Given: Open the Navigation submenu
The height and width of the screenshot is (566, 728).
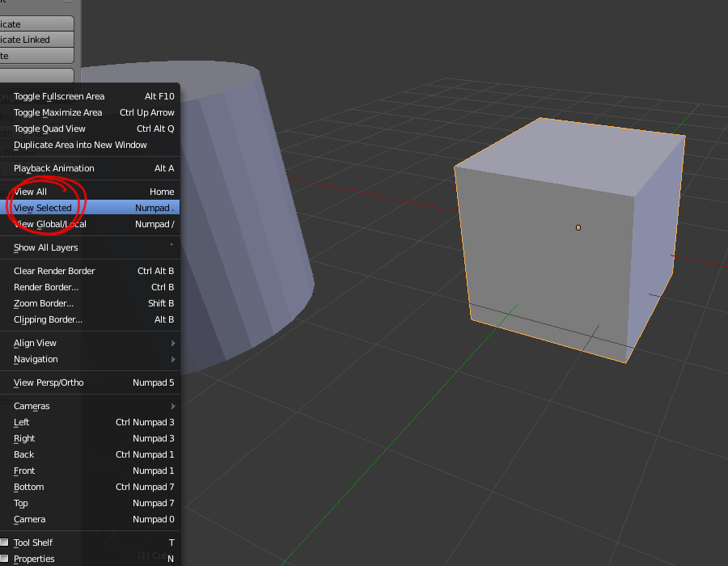Looking at the screenshot, I should [x=90, y=359].
